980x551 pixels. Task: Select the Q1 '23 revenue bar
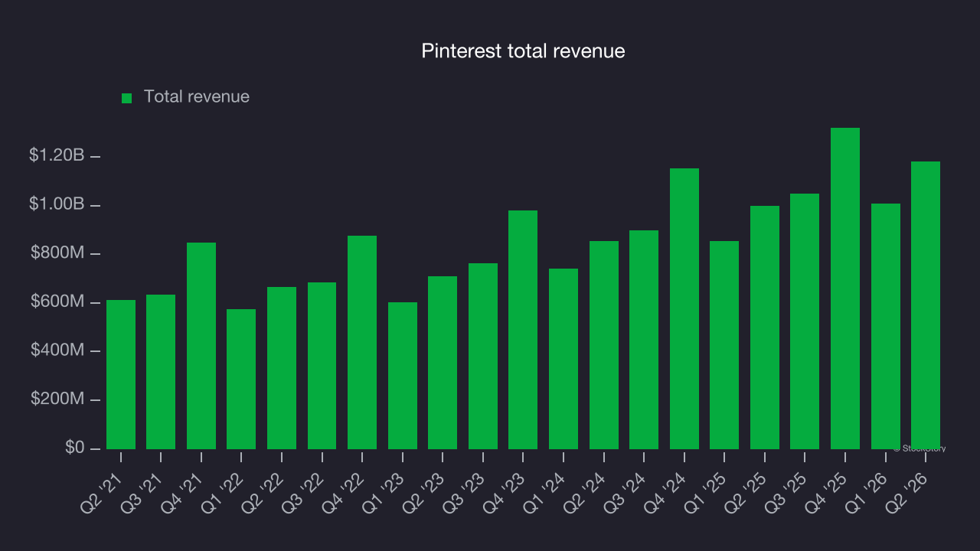pyautogui.click(x=403, y=376)
